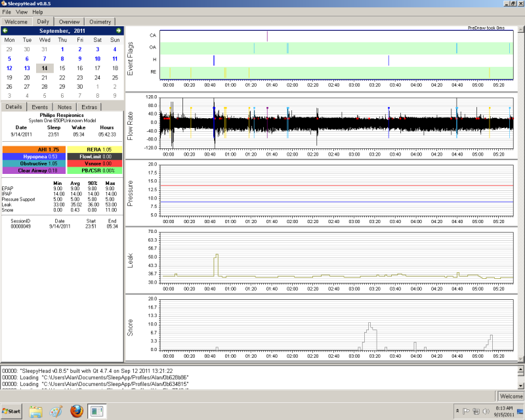525x420 pixels.
Task: Open the Help menu
Action: (37, 12)
